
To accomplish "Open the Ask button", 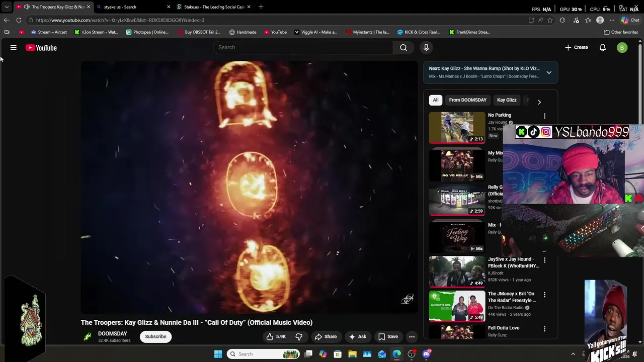I will (358, 337).
